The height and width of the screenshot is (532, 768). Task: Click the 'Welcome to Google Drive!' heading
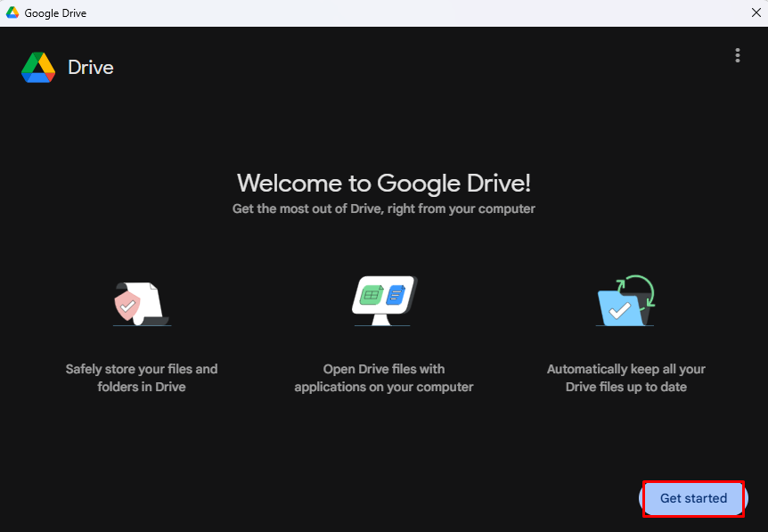383,184
